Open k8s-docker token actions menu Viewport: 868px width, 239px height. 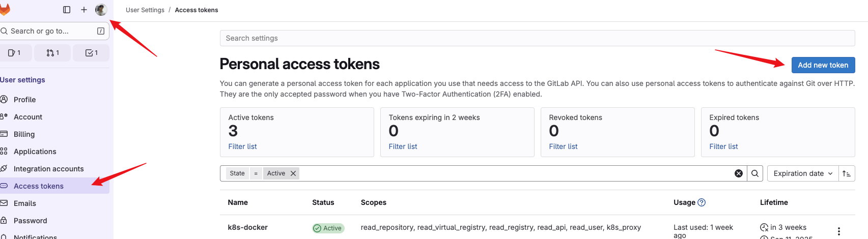pos(839,231)
